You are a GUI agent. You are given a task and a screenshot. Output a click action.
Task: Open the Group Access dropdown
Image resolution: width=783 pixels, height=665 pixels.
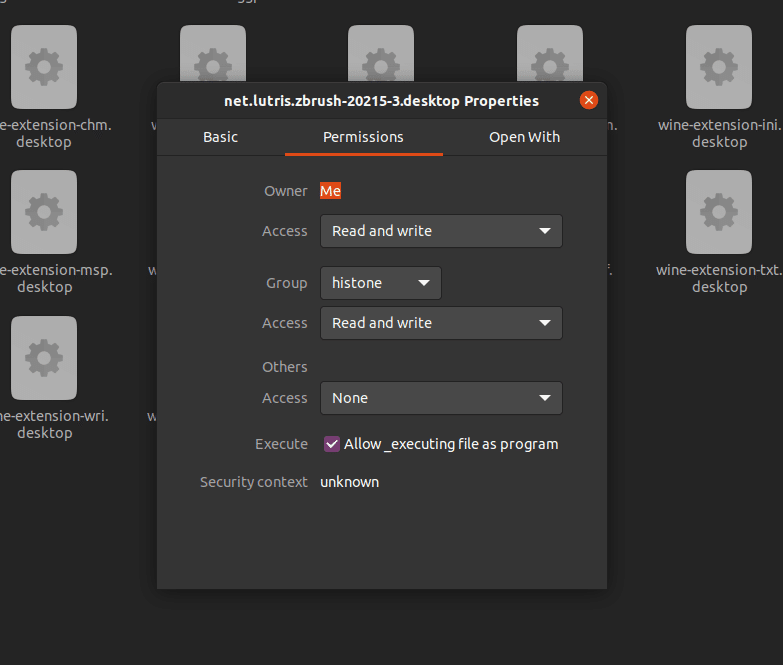pyautogui.click(x=441, y=323)
